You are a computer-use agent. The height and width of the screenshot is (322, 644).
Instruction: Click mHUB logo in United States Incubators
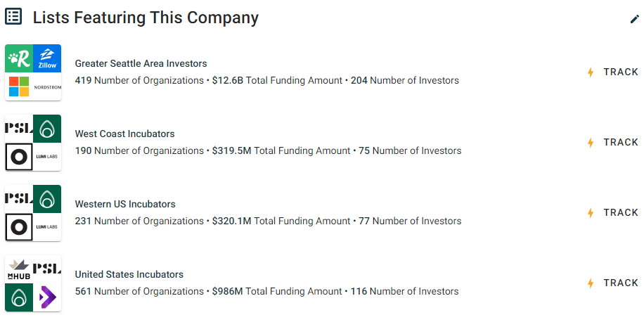coord(18,269)
